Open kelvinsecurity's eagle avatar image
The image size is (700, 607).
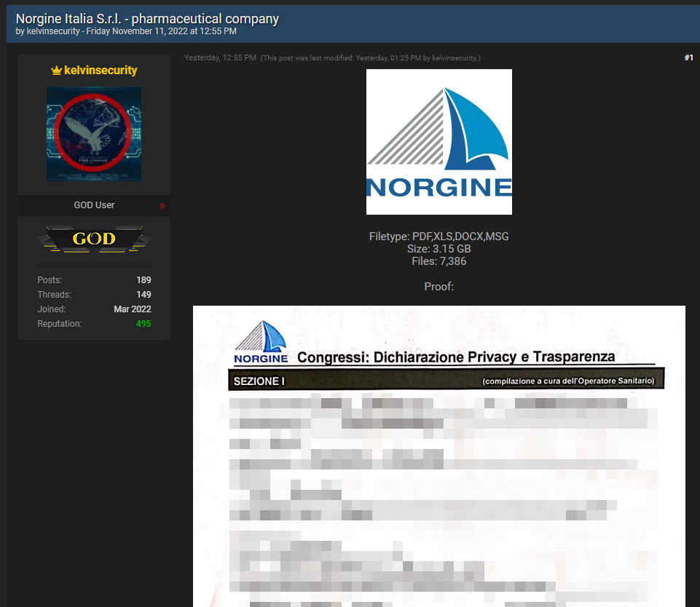[x=94, y=134]
